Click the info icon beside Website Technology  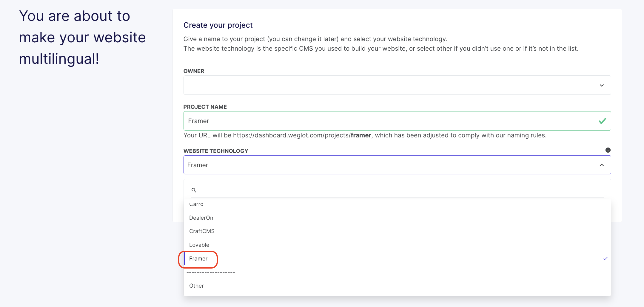(608, 150)
